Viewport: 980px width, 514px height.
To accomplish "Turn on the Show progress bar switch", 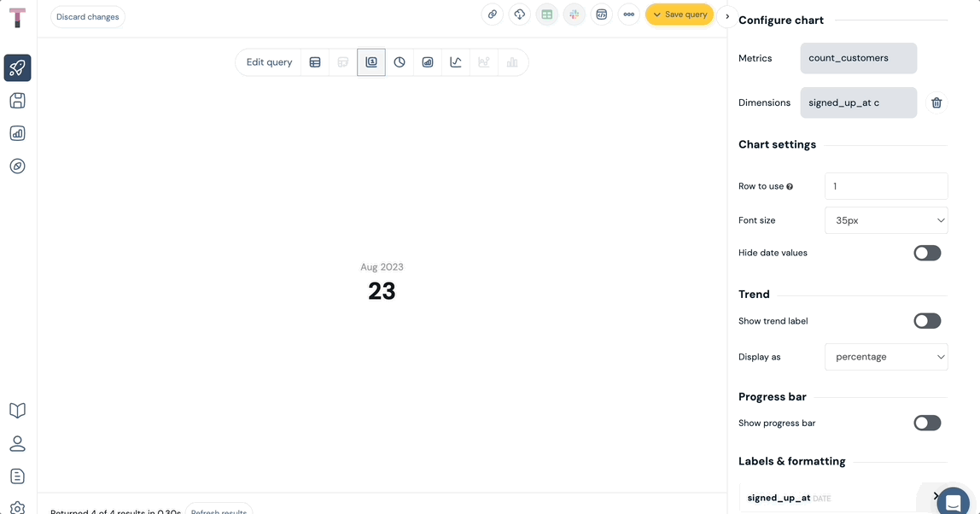I will pyautogui.click(x=927, y=423).
